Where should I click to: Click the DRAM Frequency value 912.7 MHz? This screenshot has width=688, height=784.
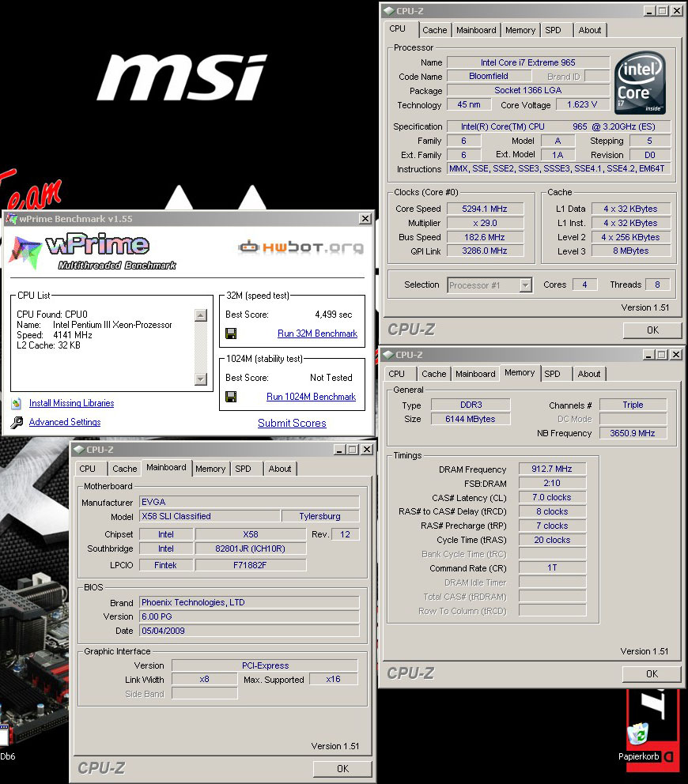pyautogui.click(x=552, y=469)
